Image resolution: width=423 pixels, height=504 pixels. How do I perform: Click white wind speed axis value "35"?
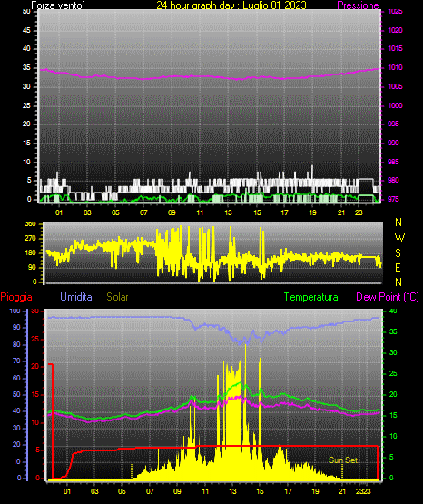(x=26, y=67)
